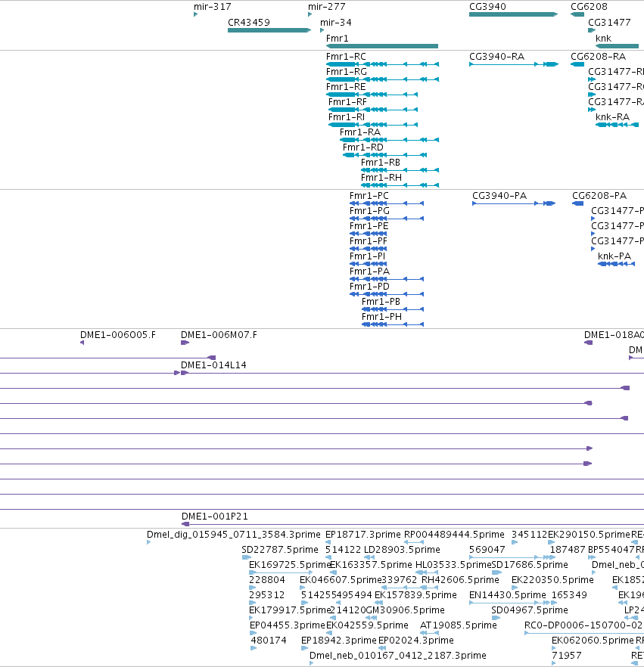644x667 pixels.
Task: Click the EP18717.3prime EST label
Action: pos(363,535)
